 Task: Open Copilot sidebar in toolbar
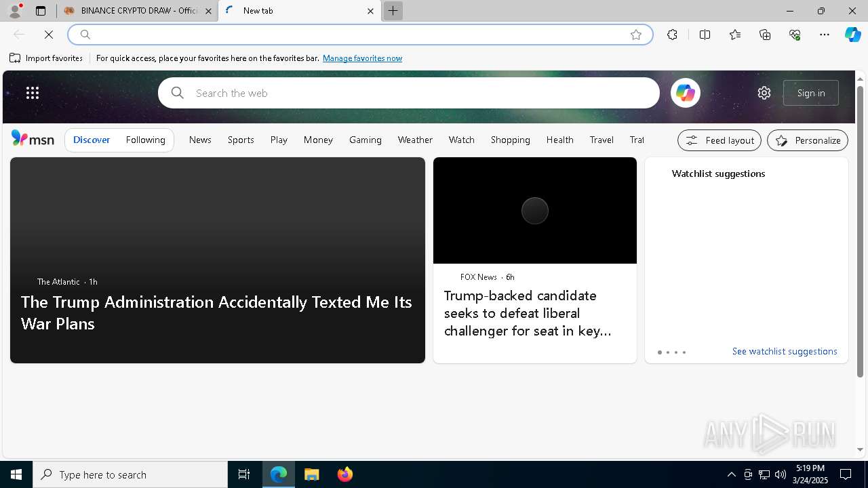point(852,35)
